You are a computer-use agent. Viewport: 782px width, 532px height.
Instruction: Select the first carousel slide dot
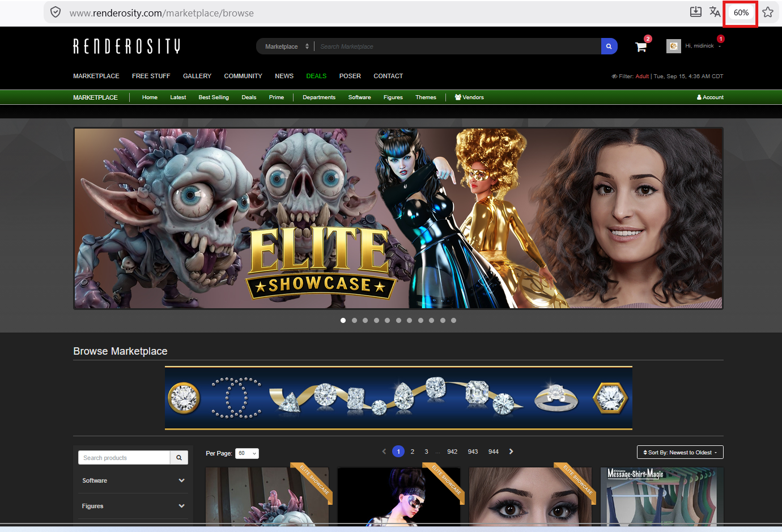[x=343, y=320]
